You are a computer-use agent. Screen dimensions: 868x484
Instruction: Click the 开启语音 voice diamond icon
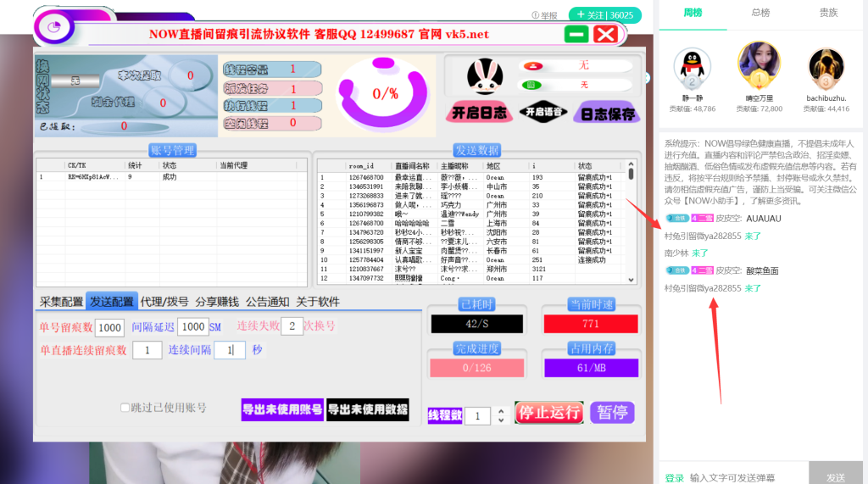pos(542,112)
